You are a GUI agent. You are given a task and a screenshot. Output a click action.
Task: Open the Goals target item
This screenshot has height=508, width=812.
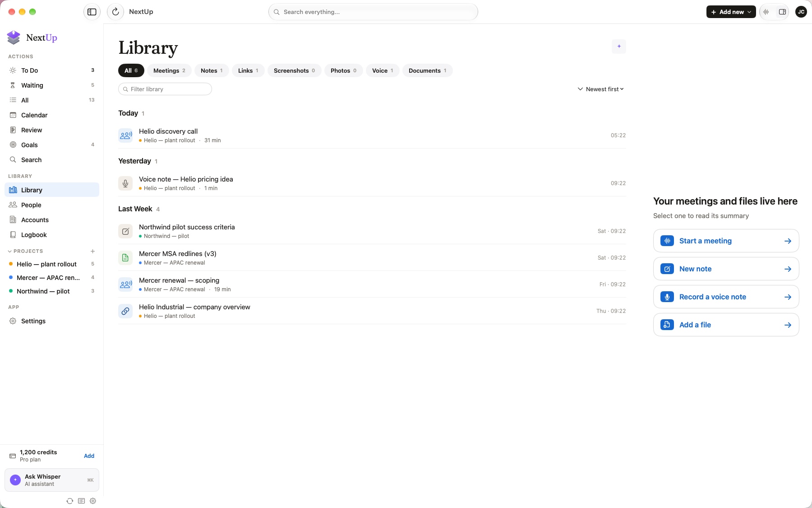coord(52,145)
